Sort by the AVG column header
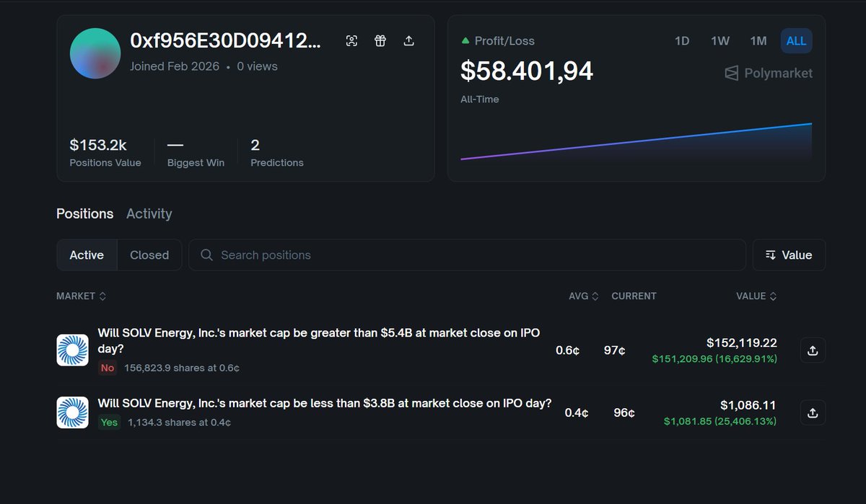The height and width of the screenshot is (504, 866). 583,296
